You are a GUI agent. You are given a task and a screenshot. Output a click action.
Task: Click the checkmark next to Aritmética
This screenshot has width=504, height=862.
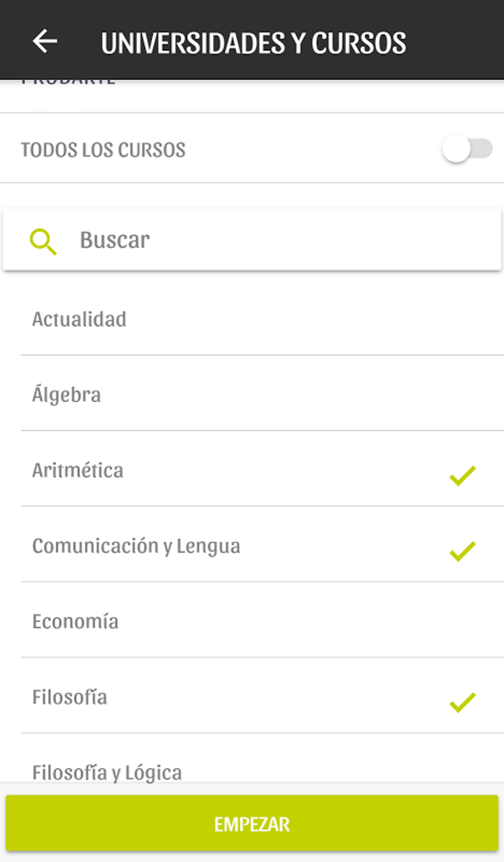coord(462,475)
